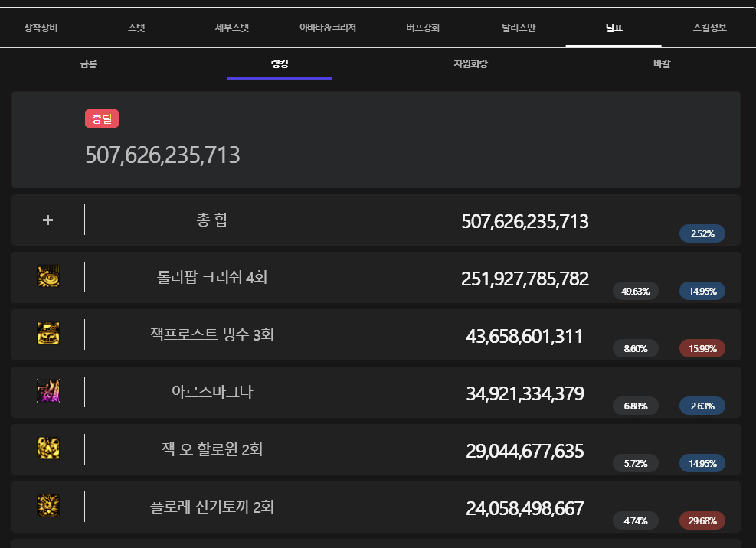Image resolution: width=756 pixels, height=548 pixels.
Task: Open the 바칼 sub-tab
Action: (662, 64)
